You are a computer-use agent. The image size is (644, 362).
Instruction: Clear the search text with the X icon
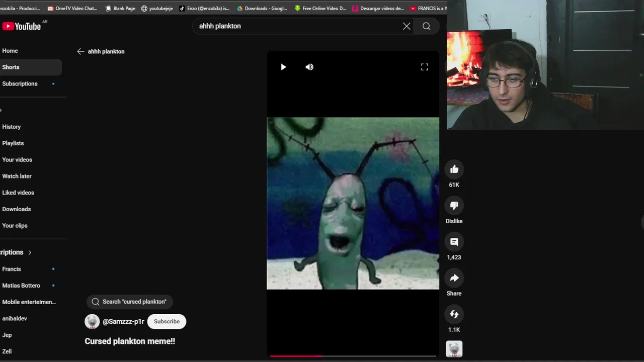point(407,26)
